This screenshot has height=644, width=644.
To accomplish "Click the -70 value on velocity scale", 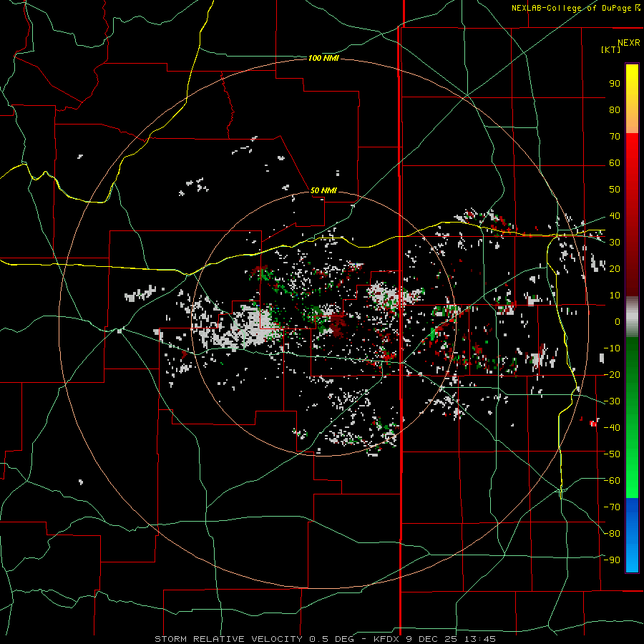I will [612, 507].
